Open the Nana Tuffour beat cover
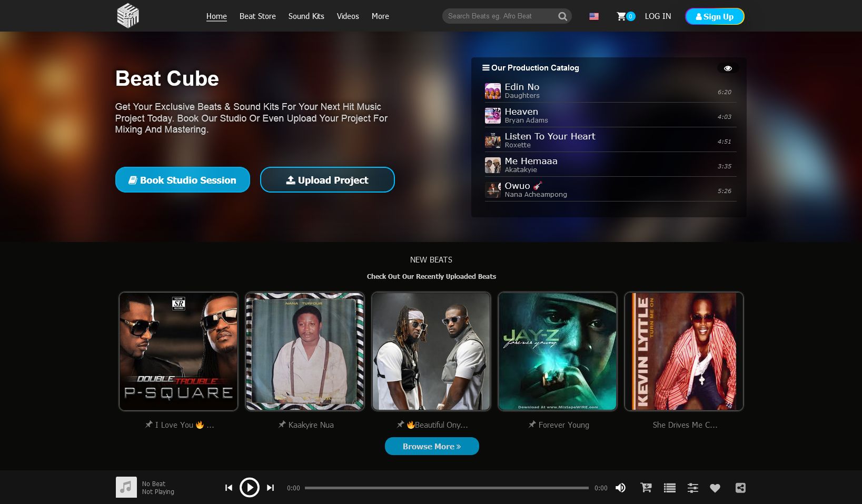 305,351
